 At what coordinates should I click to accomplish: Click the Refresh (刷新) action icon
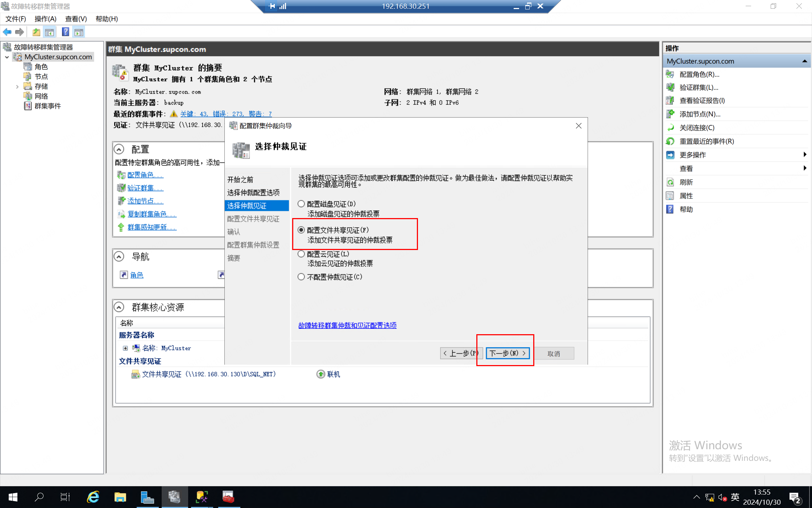coord(670,182)
